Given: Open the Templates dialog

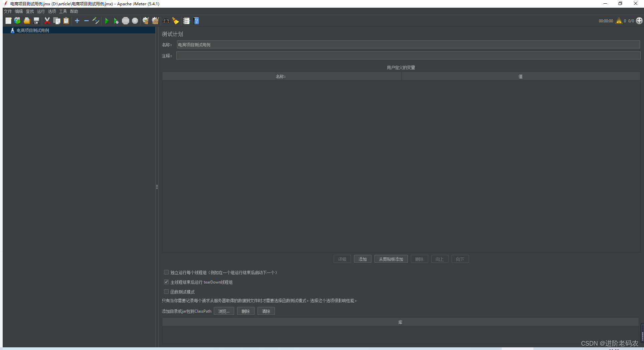Looking at the screenshot, I should (x=17, y=20).
